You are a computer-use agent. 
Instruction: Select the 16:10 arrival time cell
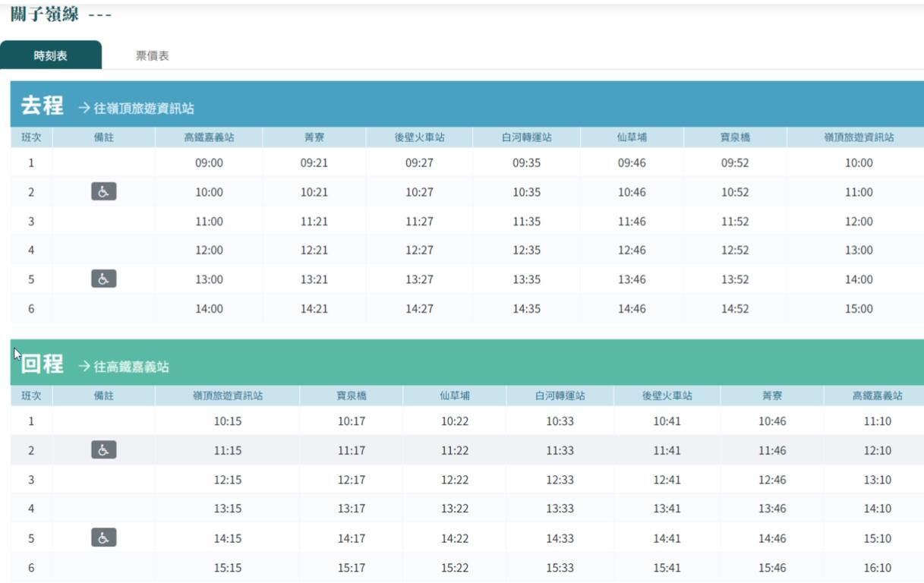tap(877, 568)
